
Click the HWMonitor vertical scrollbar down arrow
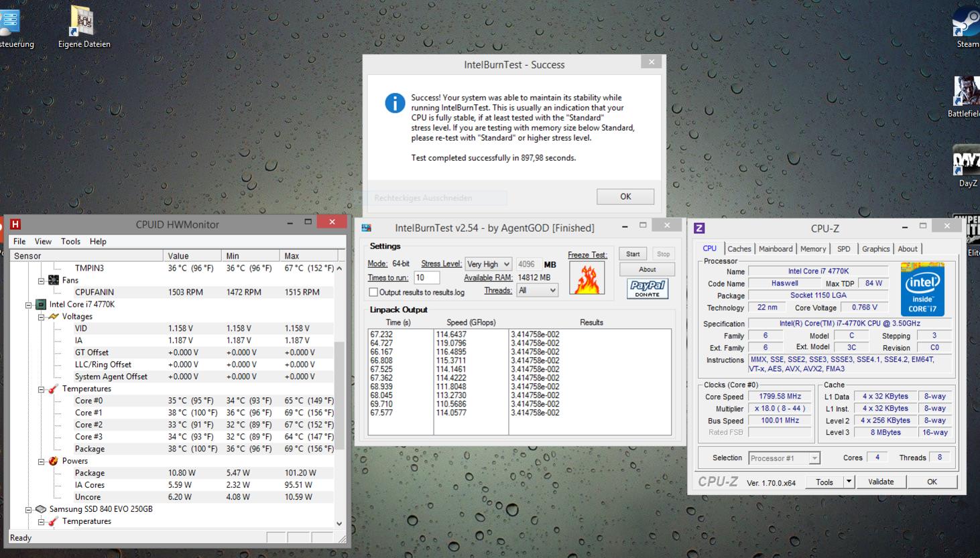pos(339,523)
